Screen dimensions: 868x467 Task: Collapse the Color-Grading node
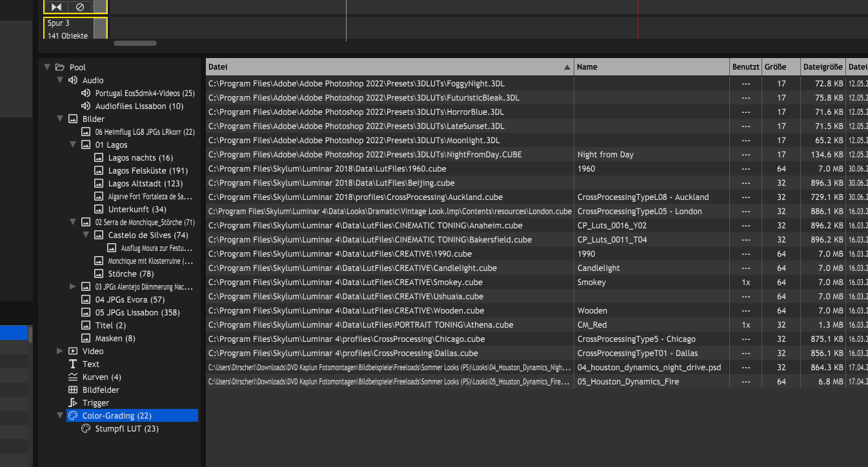[x=60, y=415]
